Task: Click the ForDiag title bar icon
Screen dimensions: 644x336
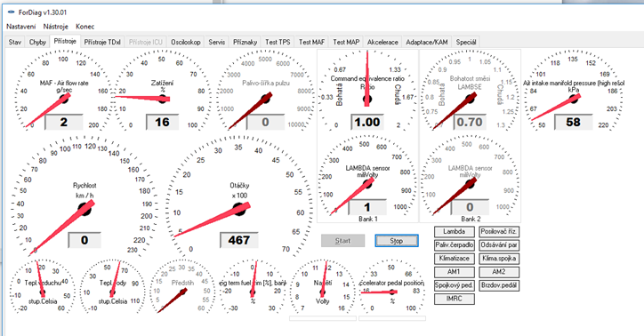Action: tap(11, 12)
